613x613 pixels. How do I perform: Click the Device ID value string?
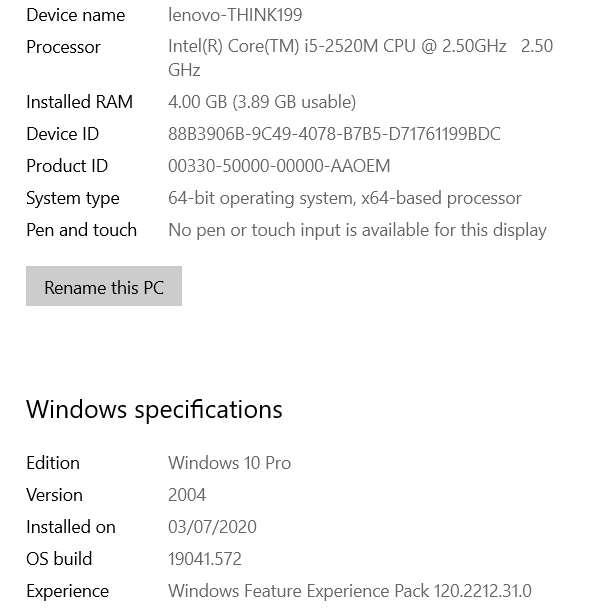pos(334,134)
